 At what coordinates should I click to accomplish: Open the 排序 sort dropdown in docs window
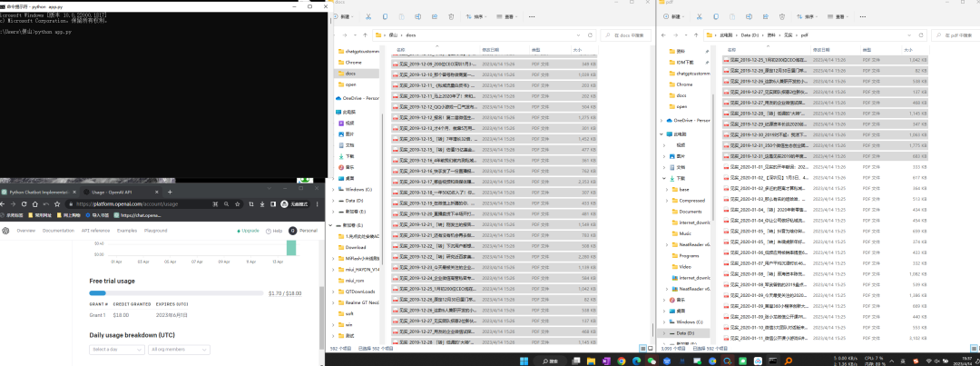(x=476, y=16)
